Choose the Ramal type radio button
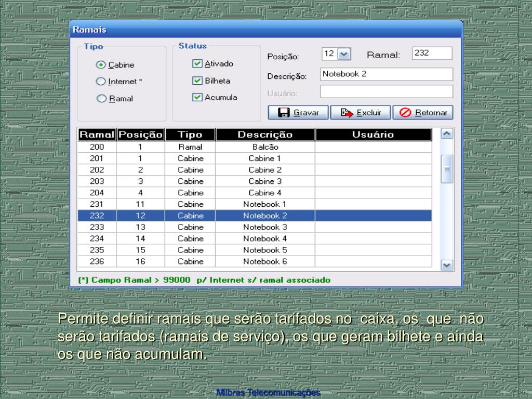 101,99
